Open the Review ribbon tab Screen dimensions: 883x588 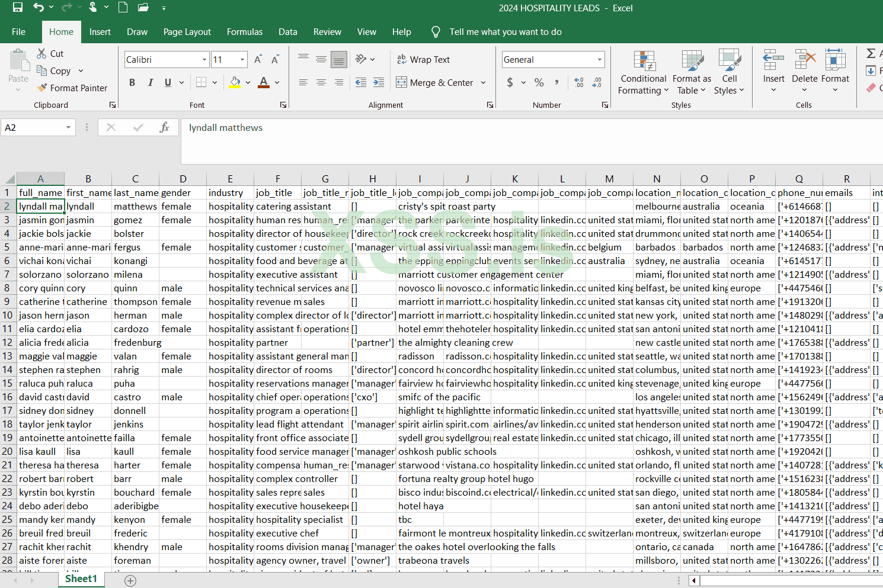[x=327, y=32]
